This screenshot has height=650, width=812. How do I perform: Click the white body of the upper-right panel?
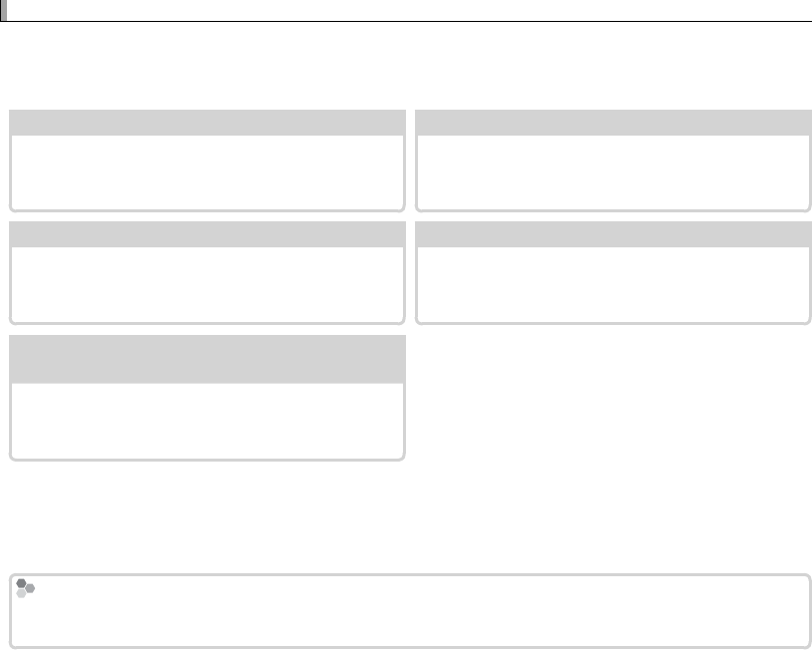[613, 172]
